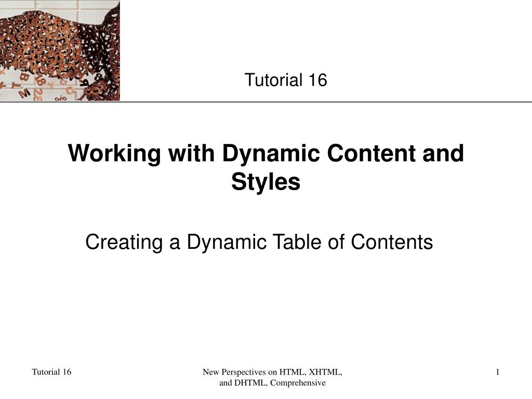This screenshot has height=399, width=532.
Task: Select the "Working with Dynamic Content and Styles" heading
Action: pos(266,167)
